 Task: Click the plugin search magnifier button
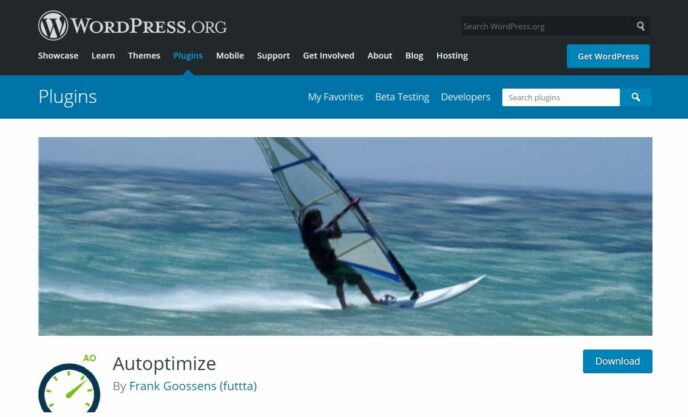coord(636,97)
